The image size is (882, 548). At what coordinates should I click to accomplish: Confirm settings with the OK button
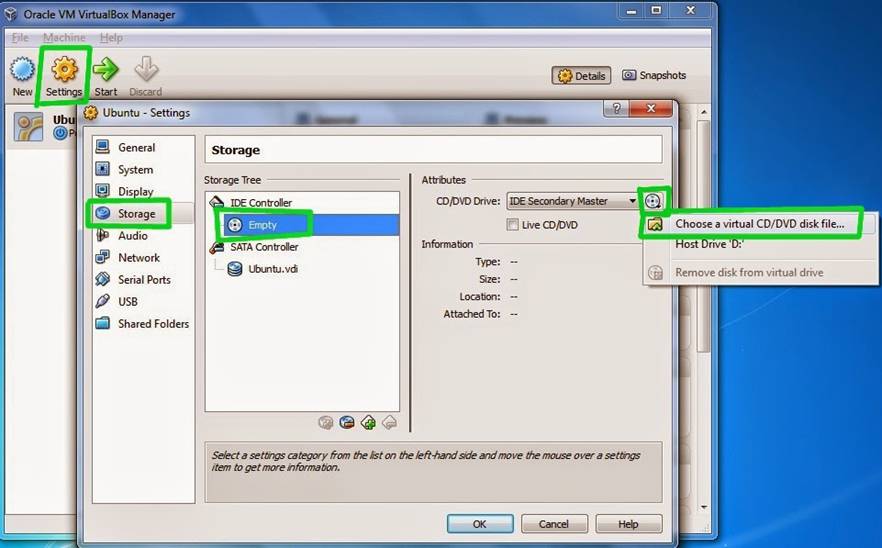480,524
